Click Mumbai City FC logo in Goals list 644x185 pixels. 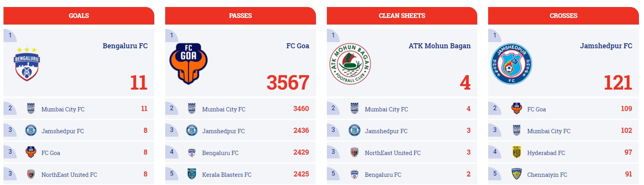click(31, 109)
